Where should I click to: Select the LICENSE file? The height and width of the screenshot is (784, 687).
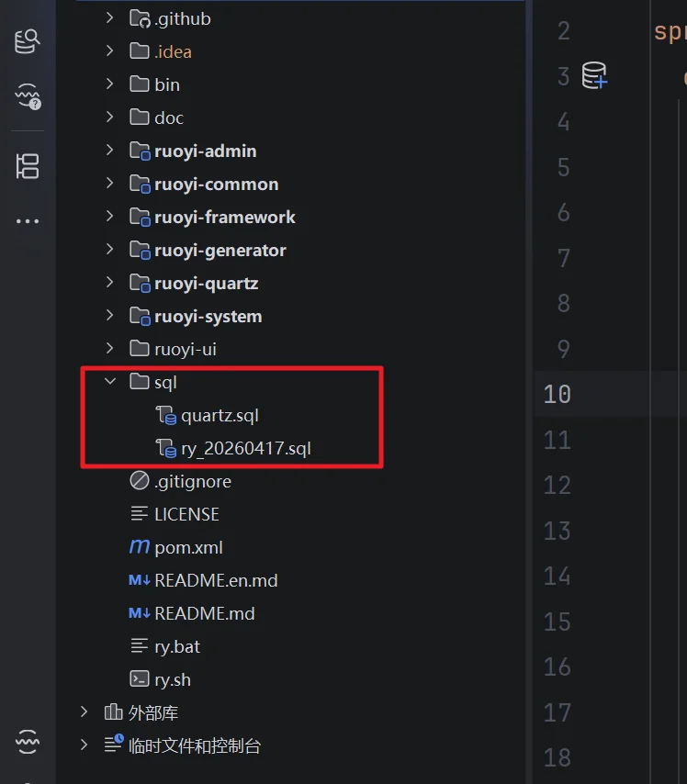point(186,514)
